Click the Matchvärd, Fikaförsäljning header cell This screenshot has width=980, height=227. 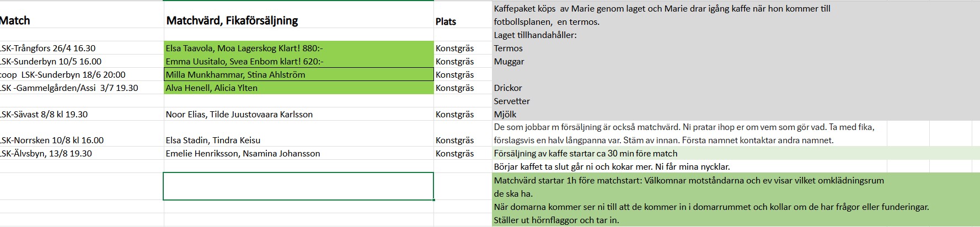pyautogui.click(x=232, y=21)
